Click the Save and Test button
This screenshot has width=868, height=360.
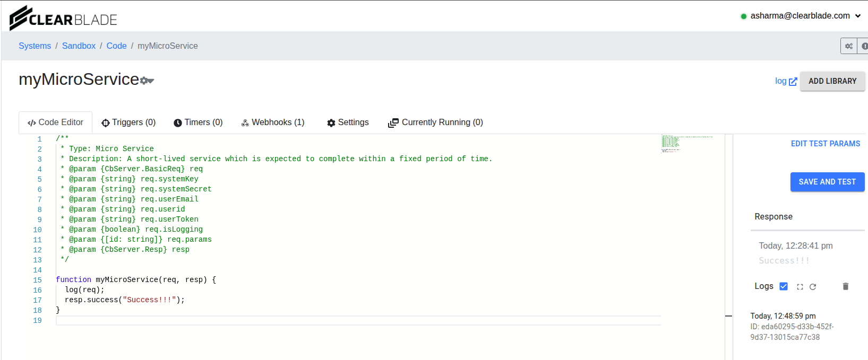point(827,182)
